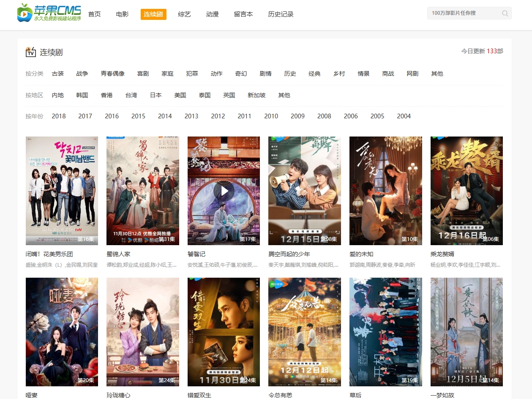Filter by category 剧情

tap(266, 74)
